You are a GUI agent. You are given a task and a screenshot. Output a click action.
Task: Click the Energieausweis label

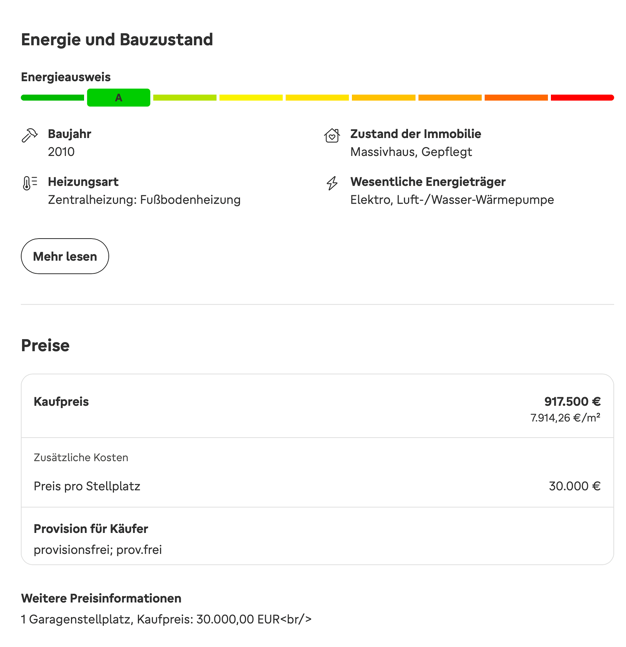click(66, 77)
